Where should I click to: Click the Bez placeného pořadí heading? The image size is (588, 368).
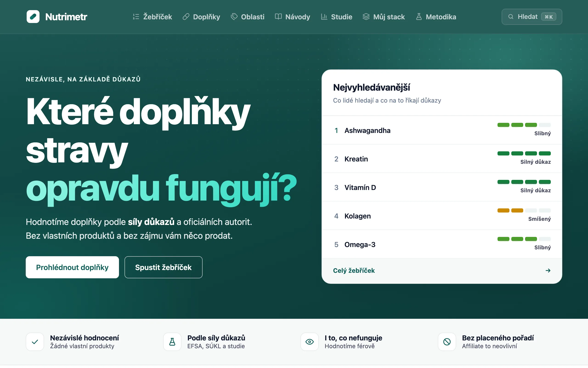(498, 338)
